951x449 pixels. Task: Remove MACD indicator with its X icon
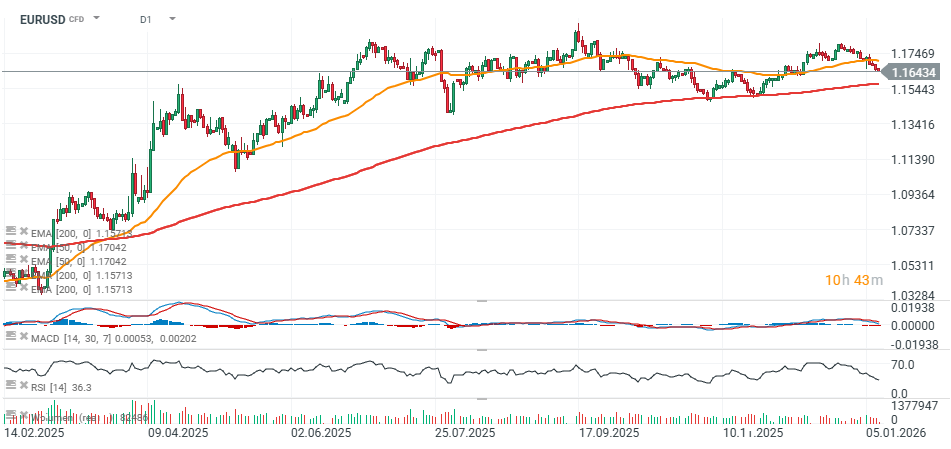[x=24, y=337]
